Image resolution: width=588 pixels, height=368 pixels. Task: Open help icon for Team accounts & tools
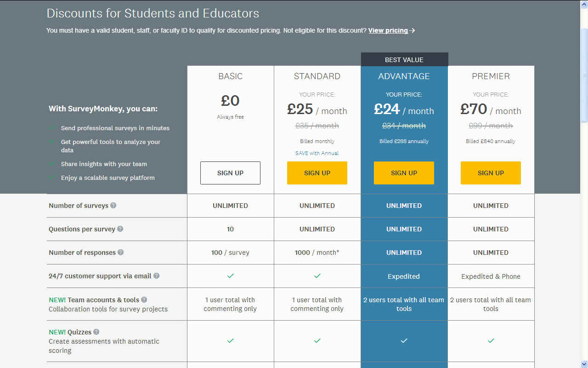[144, 299]
